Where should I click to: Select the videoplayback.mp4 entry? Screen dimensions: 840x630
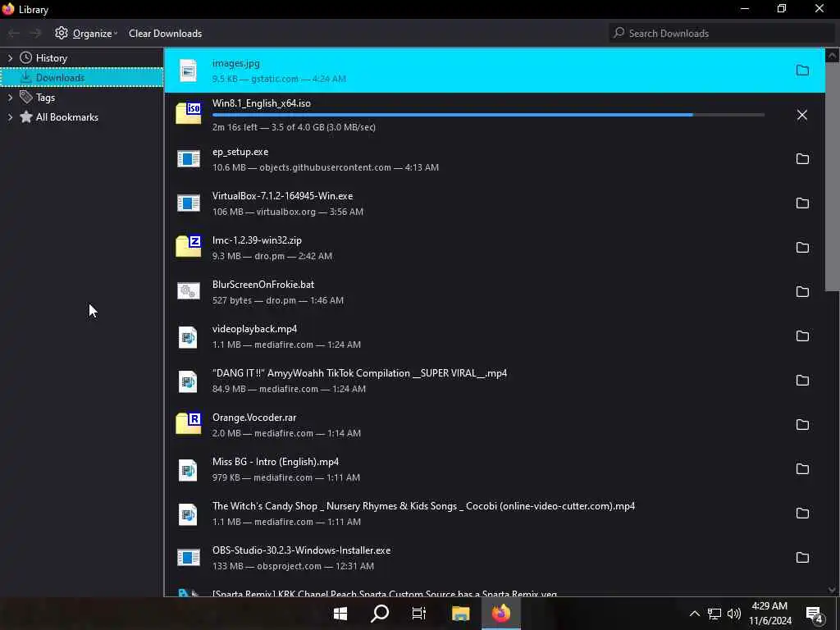click(x=495, y=336)
